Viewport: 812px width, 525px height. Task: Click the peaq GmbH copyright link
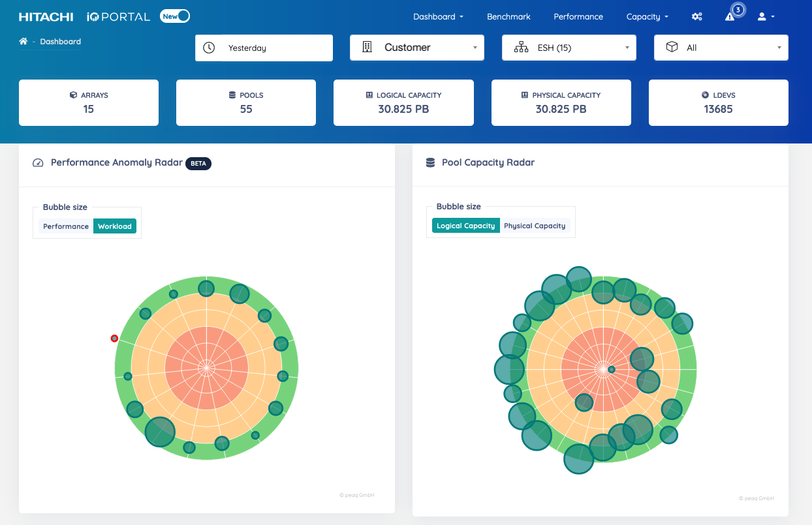pos(357,495)
